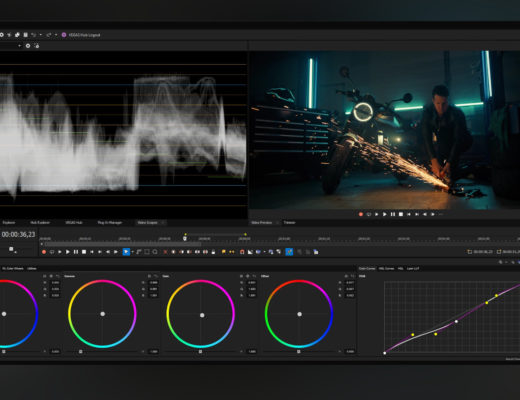The width and height of the screenshot is (520, 400).
Task: Toggle Enable Snapping magnet icon
Action: [242, 252]
